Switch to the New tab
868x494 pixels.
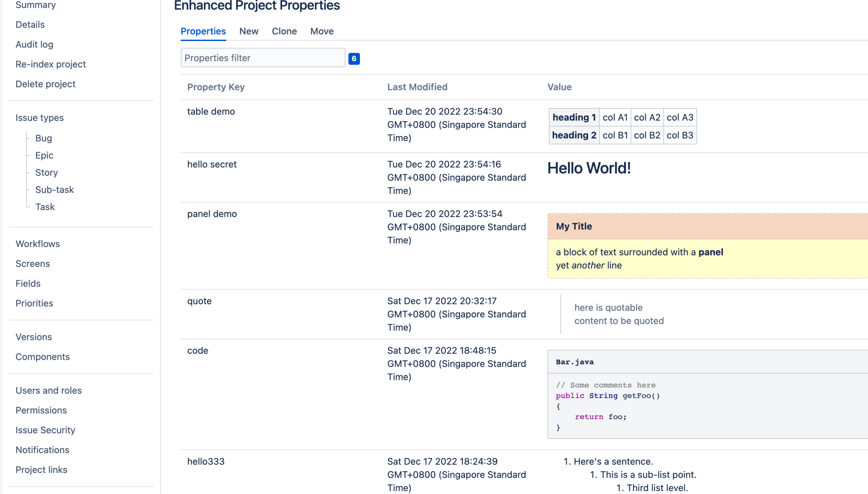(x=249, y=31)
